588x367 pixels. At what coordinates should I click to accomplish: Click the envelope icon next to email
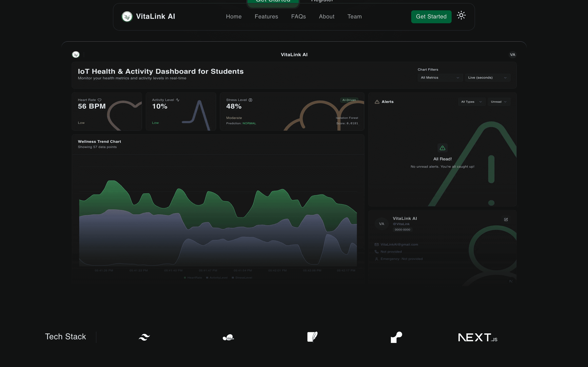(376, 244)
